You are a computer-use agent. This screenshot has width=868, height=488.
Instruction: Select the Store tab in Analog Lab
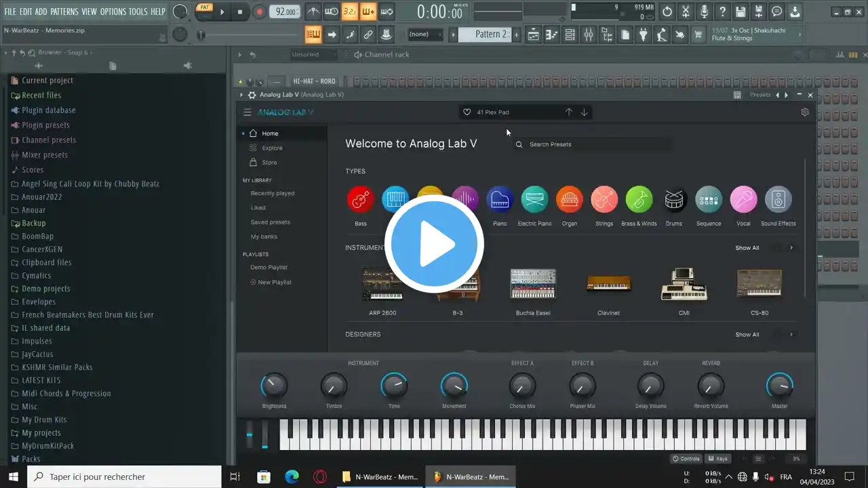[x=270, y=163]
